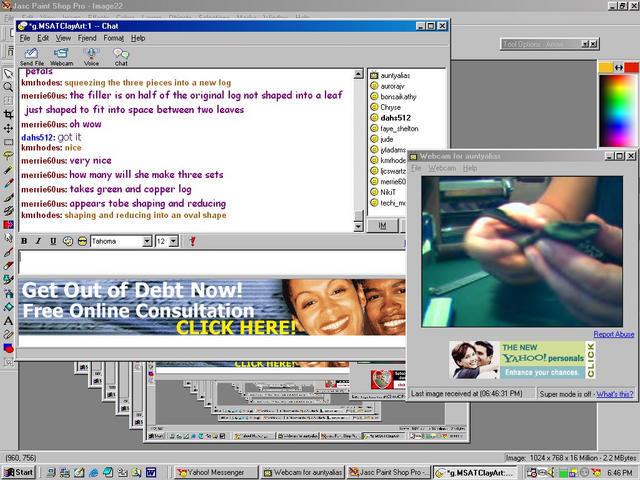Click the Chat toolbar icon

(x=121, y=57)
